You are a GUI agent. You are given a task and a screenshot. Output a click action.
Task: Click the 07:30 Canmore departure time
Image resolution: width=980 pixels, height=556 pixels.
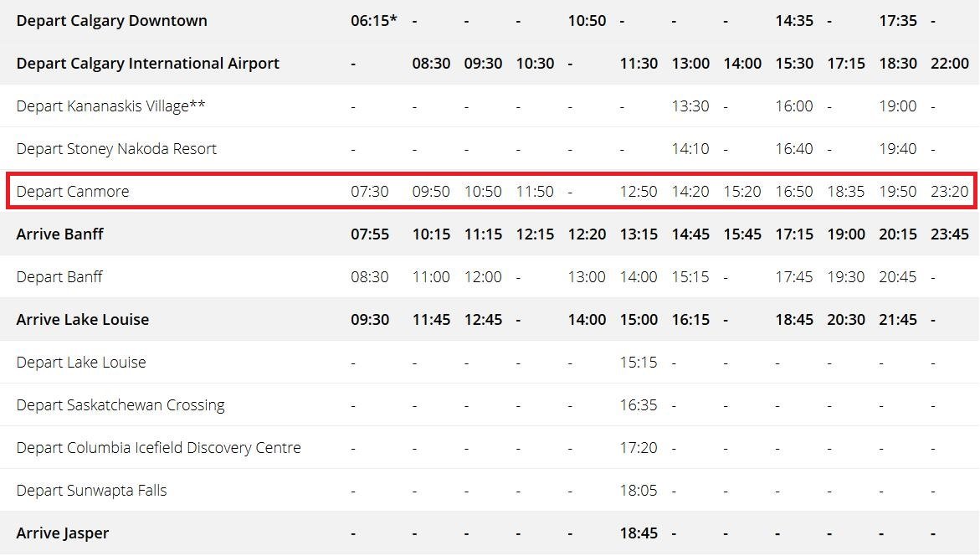369,192
